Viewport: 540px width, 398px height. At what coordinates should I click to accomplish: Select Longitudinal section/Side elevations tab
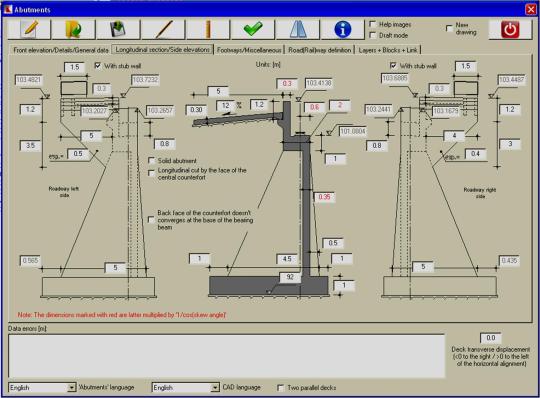pos(163,50)
